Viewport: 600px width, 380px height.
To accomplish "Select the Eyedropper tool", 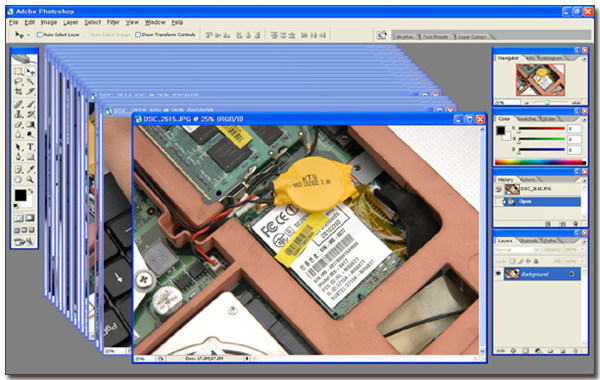I will click(x=30, y=169).
